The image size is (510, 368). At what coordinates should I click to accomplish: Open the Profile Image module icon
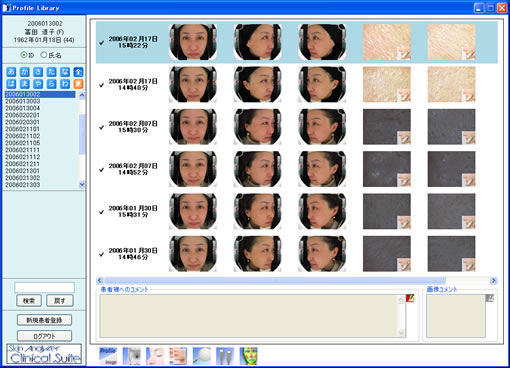108,356
